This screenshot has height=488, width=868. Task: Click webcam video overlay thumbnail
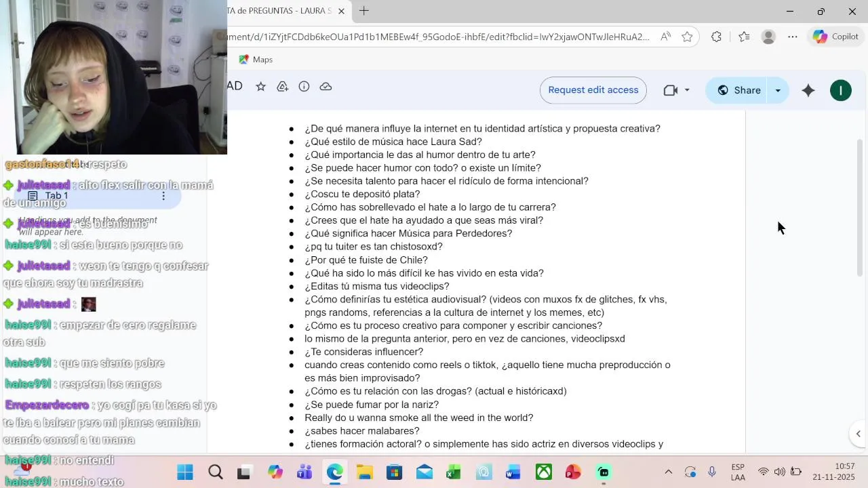coord(113,77)
